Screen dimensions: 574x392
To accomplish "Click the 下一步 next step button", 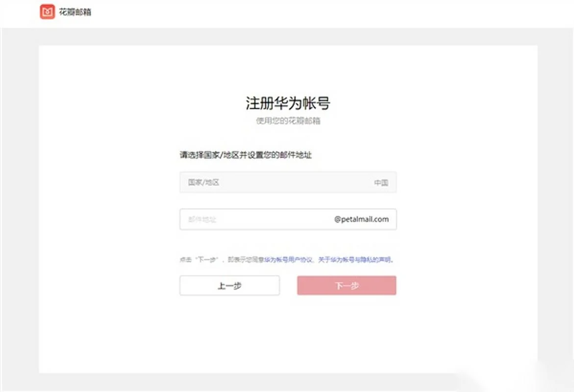I will coord(347,286).
